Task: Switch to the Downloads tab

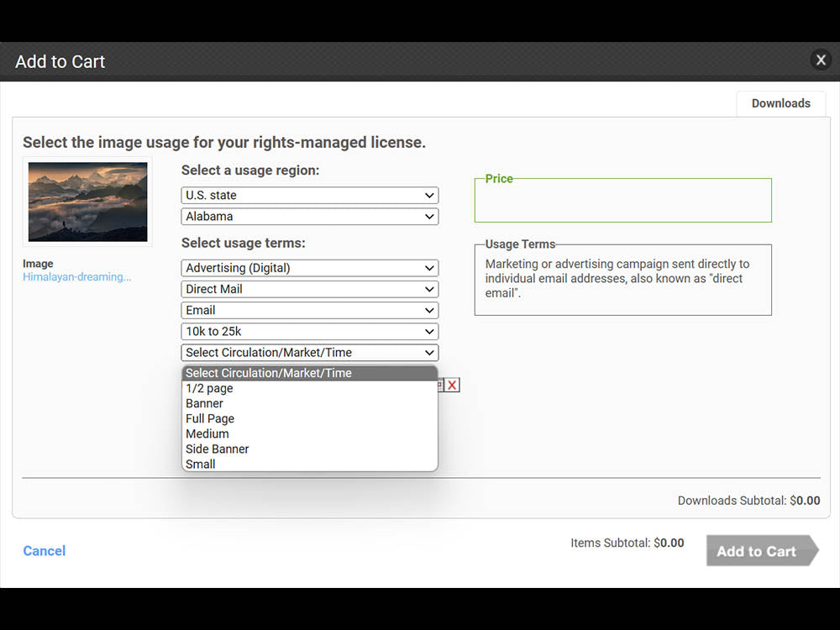Action: click(x=780, y=103)
